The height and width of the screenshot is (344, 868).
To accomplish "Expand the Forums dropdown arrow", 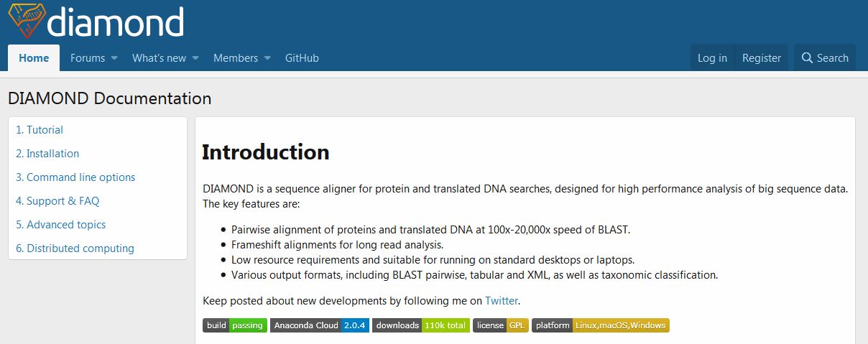I will [114, 58].
